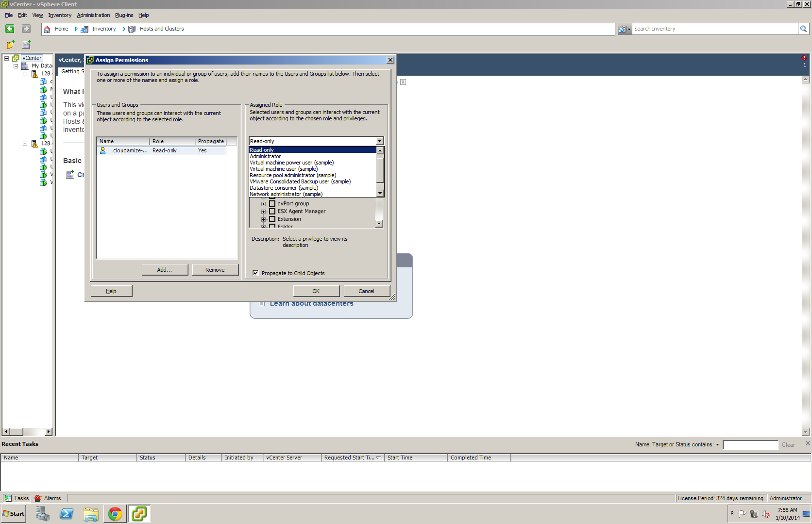Image resolution: width=812 pixels, height=524 pixels.
Task: Uncheck Propagate to Child Objects
Action: (x=255, y=273)
